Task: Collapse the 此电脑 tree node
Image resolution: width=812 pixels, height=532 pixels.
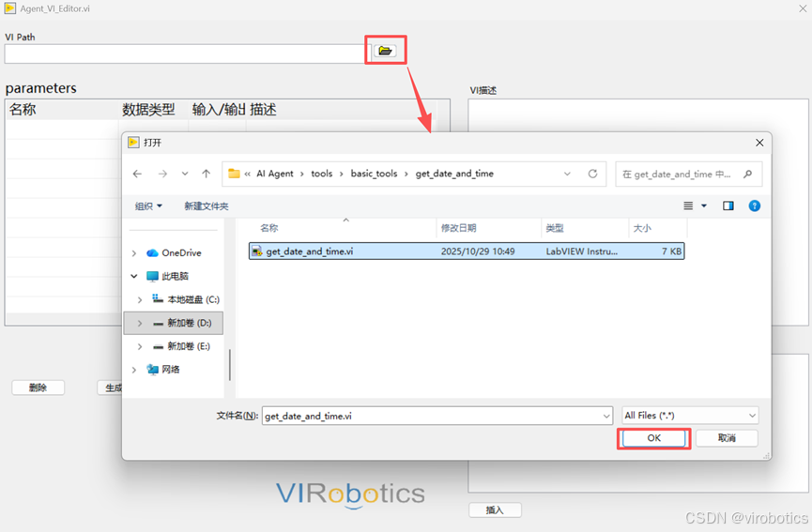Action: tap(134, 277)
